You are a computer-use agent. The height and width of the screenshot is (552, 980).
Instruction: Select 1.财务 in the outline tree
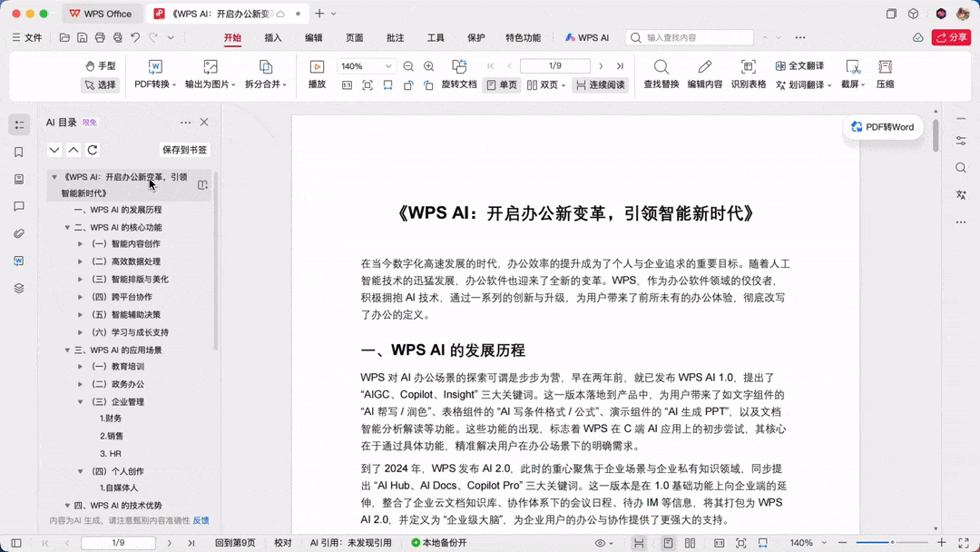click(x=111, y=419)
